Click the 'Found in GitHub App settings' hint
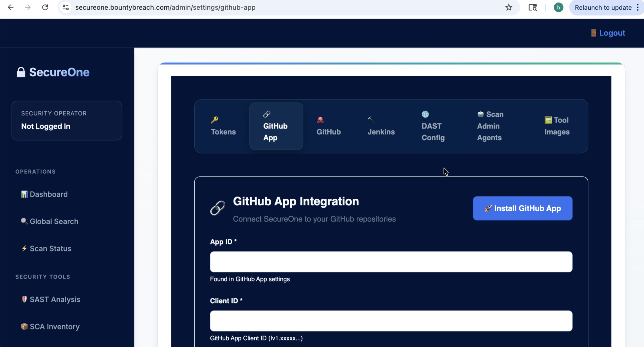This screenshot has width=644, height=347. pyautogui.click(x=250, y=279)
